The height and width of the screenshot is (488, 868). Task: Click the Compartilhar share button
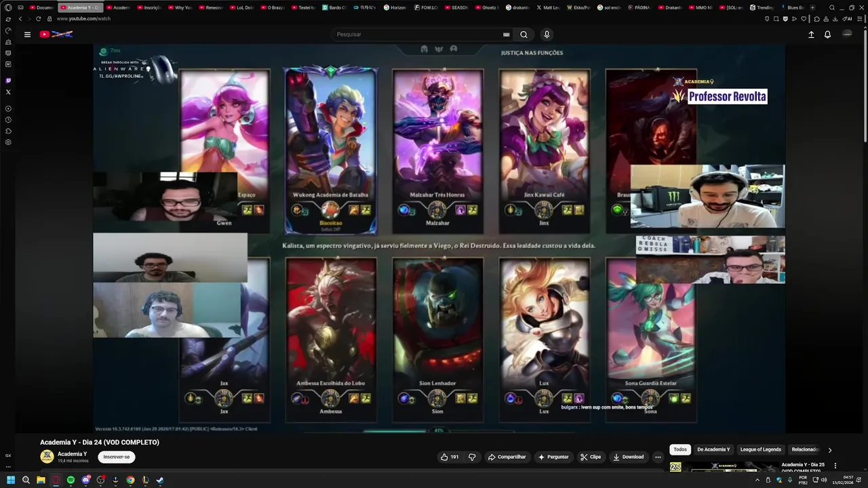tap(507, 457)
